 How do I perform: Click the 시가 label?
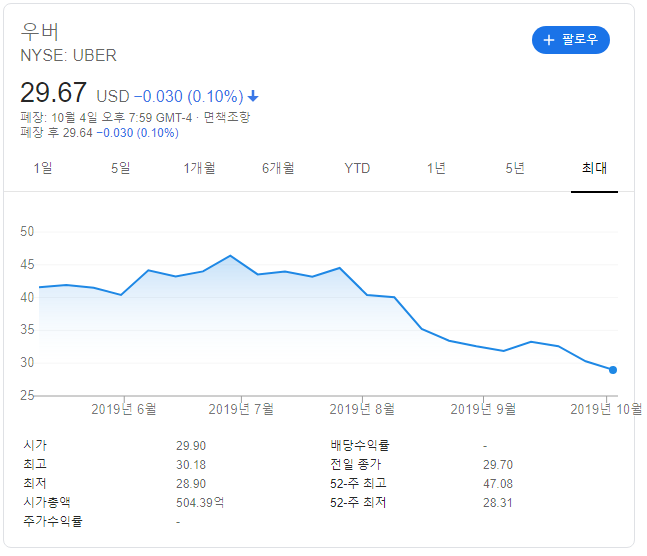click(x=35, y=445)
